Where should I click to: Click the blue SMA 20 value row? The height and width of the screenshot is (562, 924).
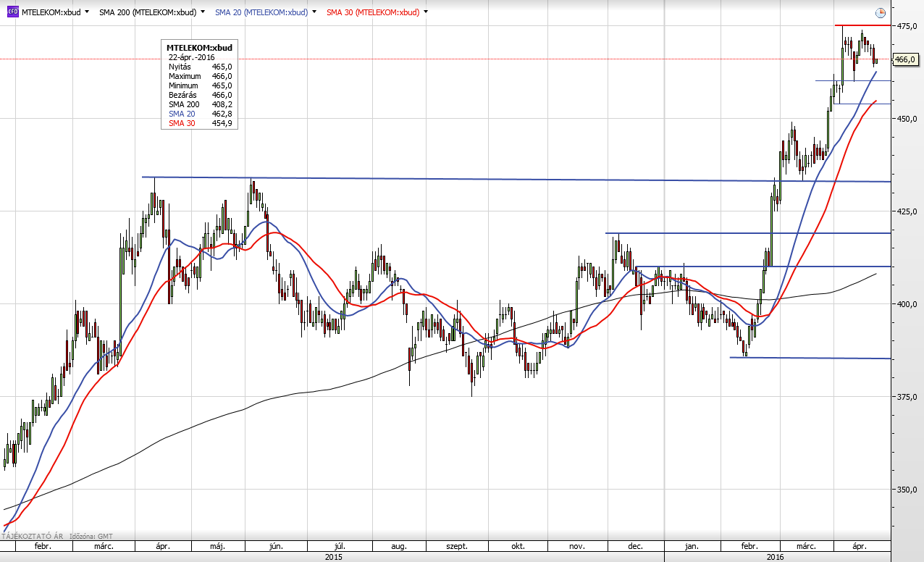coord(200,114)
